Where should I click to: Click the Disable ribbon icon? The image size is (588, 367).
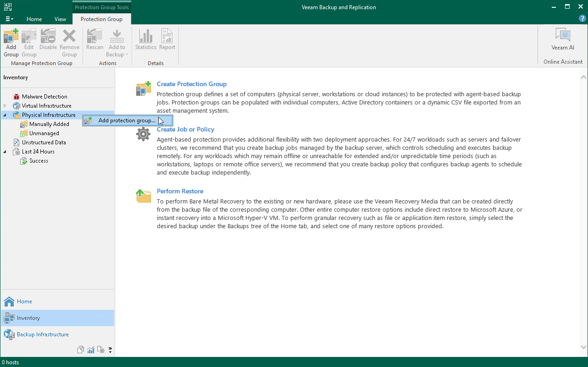click(x=48, y=40)
